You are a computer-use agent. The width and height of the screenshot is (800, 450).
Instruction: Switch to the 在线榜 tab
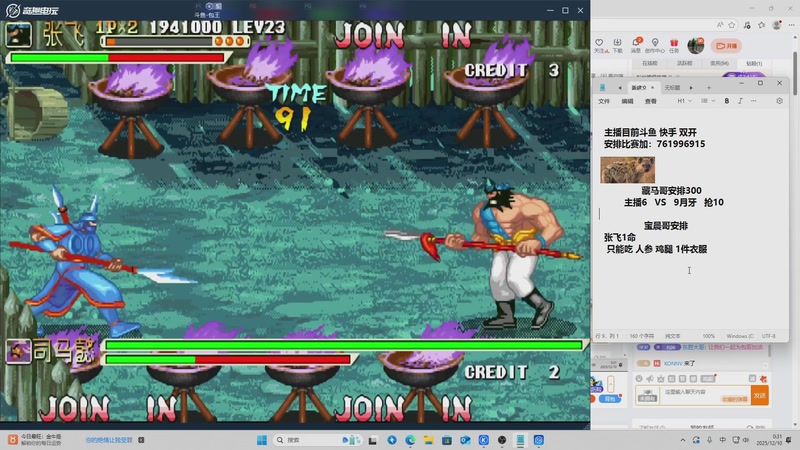tap(649, 63)
